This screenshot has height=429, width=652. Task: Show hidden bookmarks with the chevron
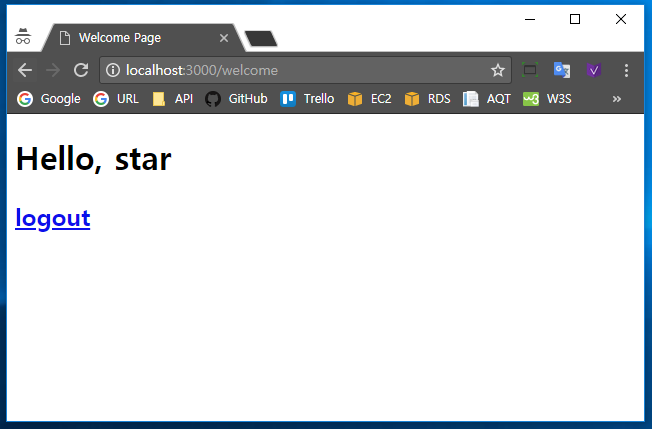pos(617,99)
